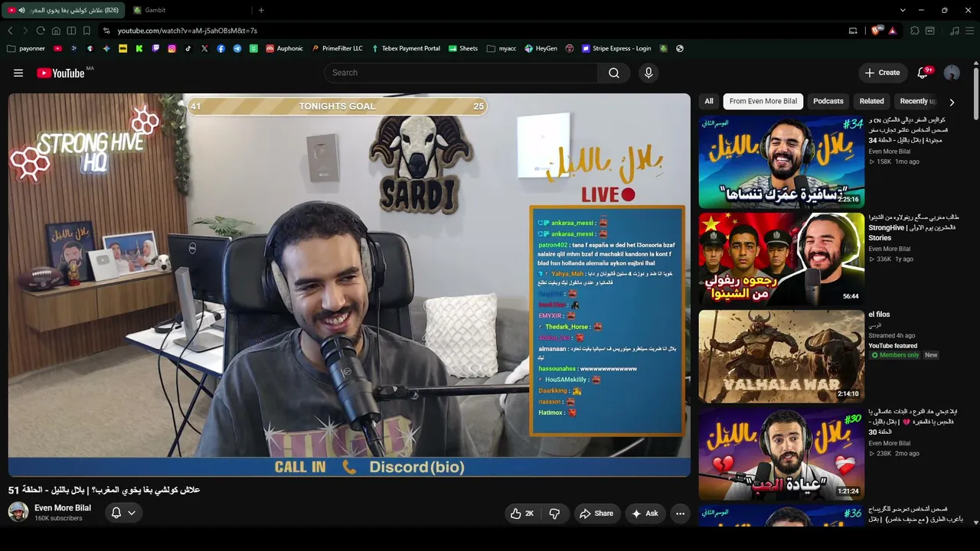Open the tab search dropdown arrow
The image size is (980, 551).
tap(903, 10)
